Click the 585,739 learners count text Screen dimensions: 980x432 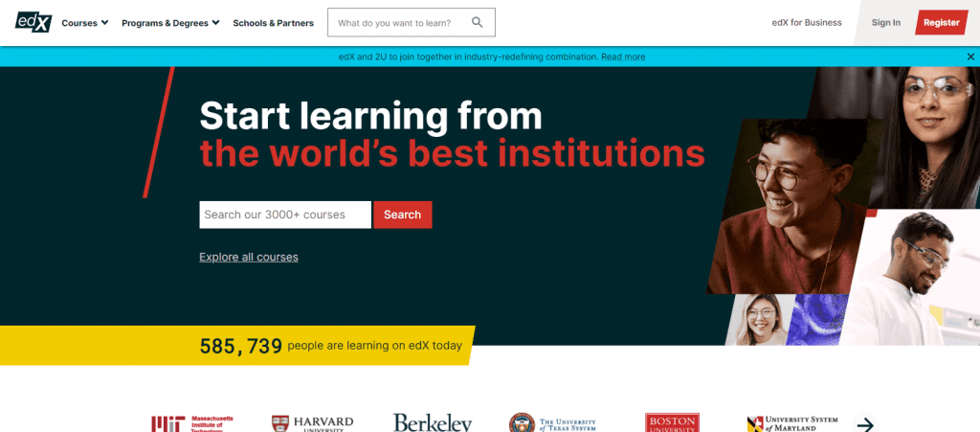pyautogui.click(x=240, y=346)
